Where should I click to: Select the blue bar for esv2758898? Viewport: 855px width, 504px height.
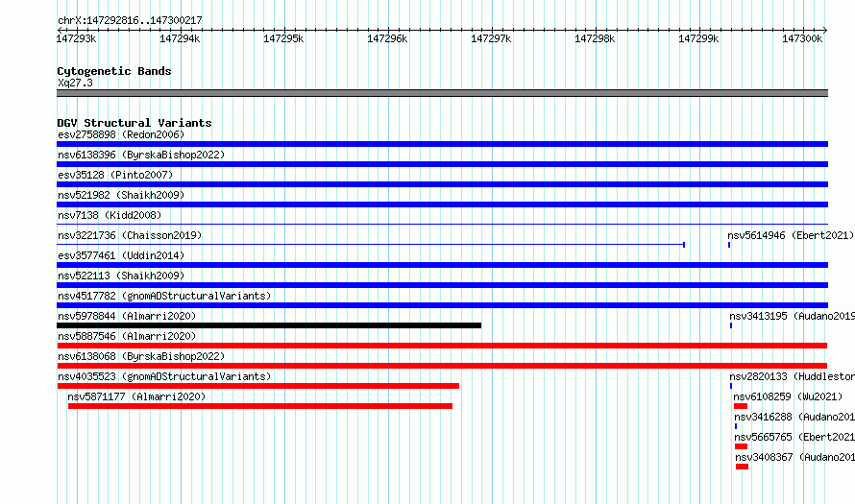[x=442, y=144]
